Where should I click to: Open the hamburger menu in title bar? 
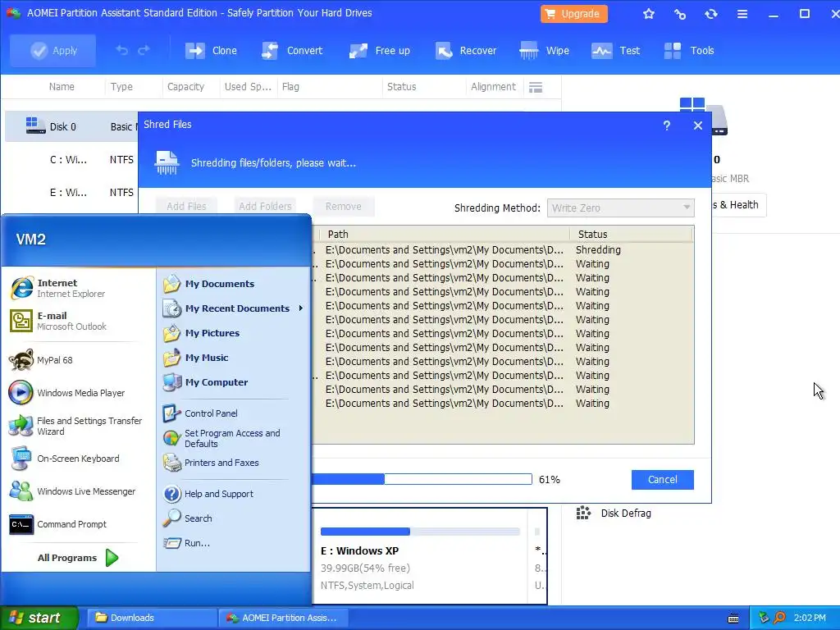coord(742,14)
